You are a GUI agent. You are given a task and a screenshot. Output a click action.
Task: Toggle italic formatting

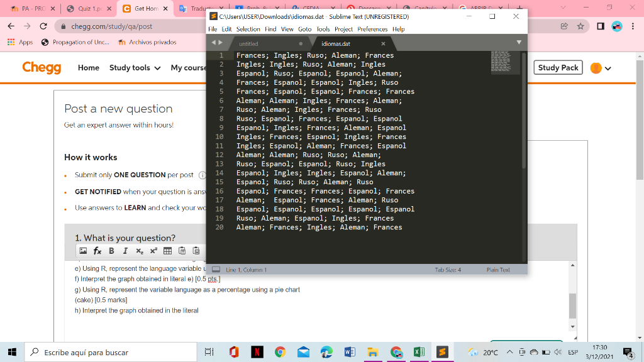point(125,251)
